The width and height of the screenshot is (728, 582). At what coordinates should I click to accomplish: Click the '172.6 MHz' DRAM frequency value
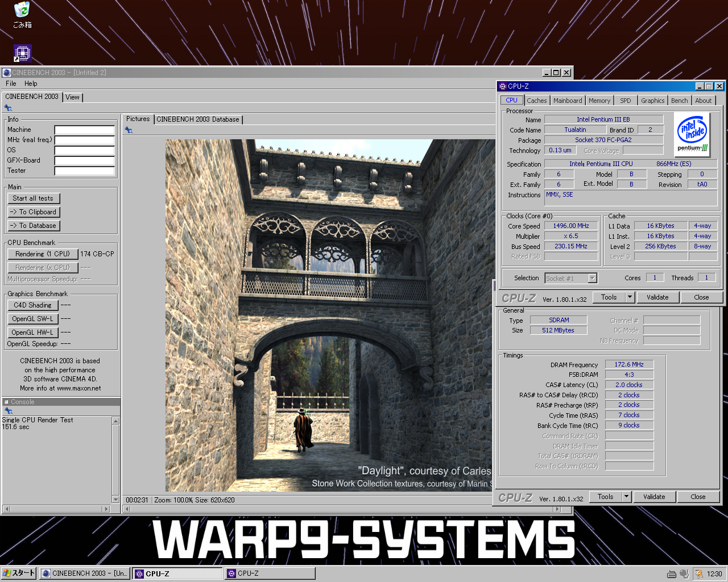(629, 364)
